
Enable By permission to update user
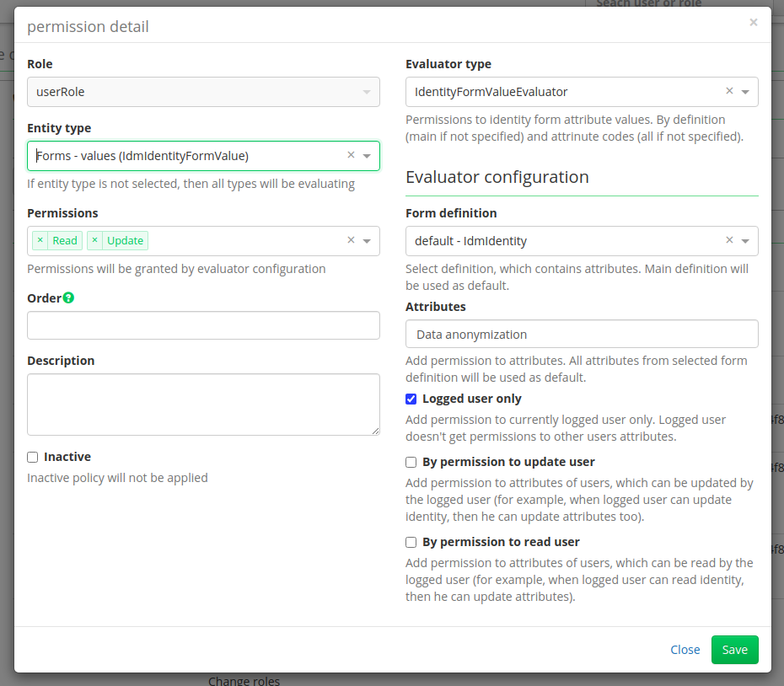[x=411, y=463]
